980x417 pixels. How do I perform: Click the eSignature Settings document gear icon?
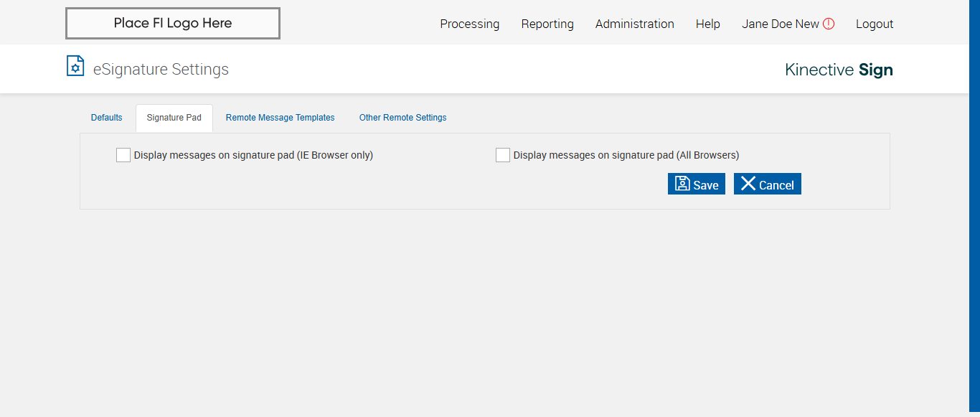(75, 66)
